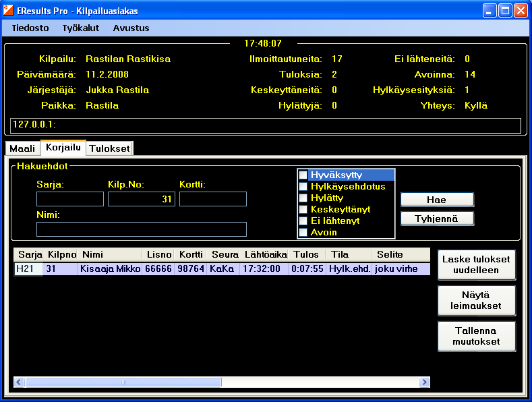
Task: Tick the Hyväksytty checkbox
Action: 303,175
